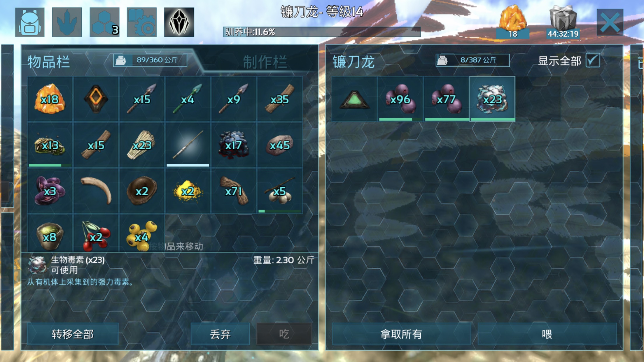The height and width of the screenshot is (362, 644).
Task: Close the inventory with the X button
Action: pyautogui.click(x=610, y=22)
